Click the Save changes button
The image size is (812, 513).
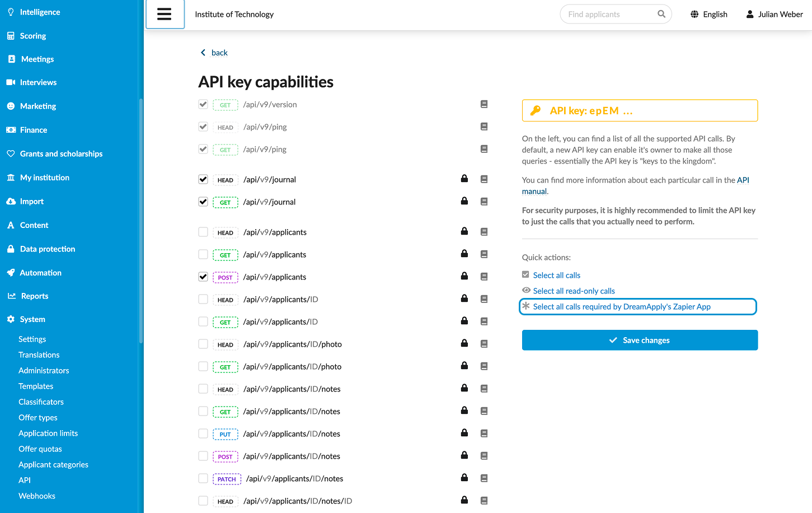point(640,340)
